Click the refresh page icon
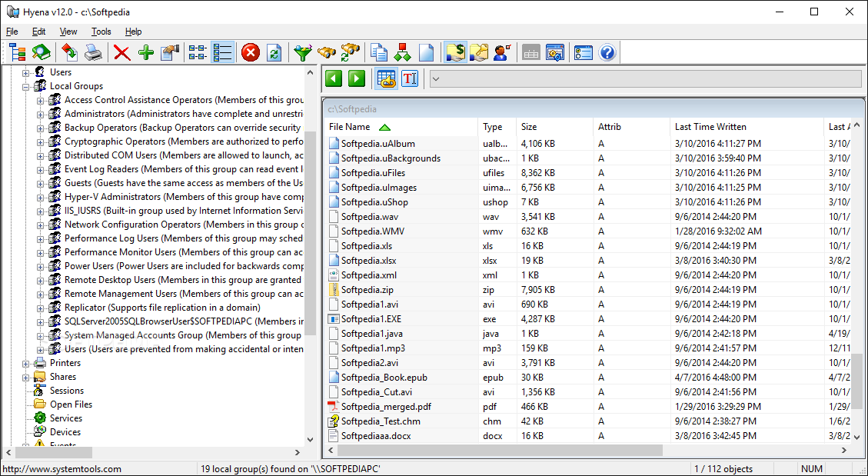Image resolution: width=868 pixels, height=476 pixels. [x=274, y=52]
